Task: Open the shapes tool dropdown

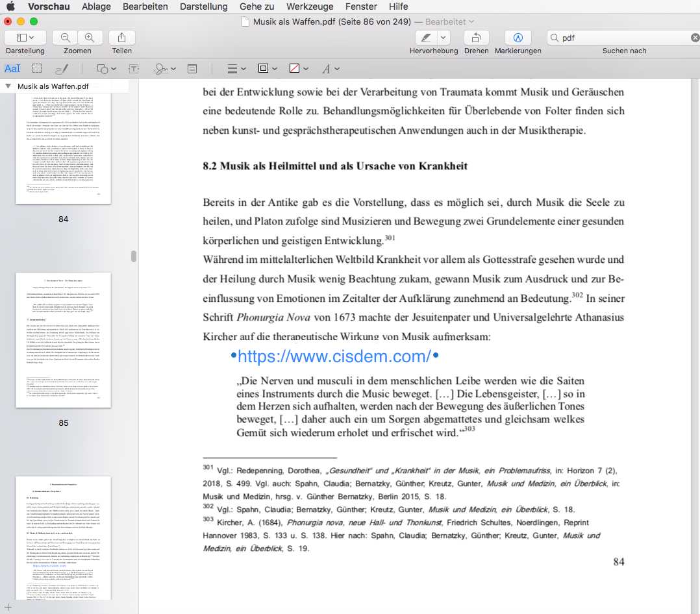Action: tap(106, 69)
